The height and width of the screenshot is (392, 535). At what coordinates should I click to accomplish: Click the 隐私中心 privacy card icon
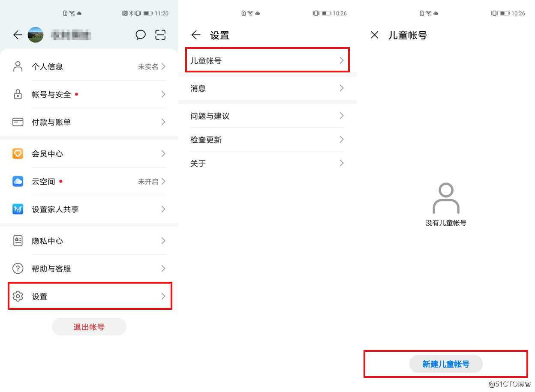coord(18,241)
